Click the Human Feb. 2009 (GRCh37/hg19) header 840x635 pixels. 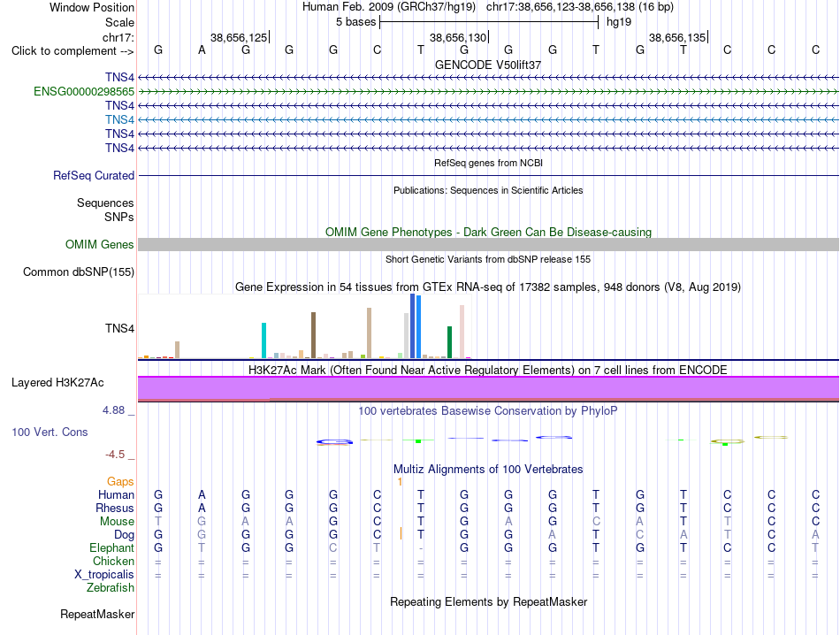coord(389,7)
